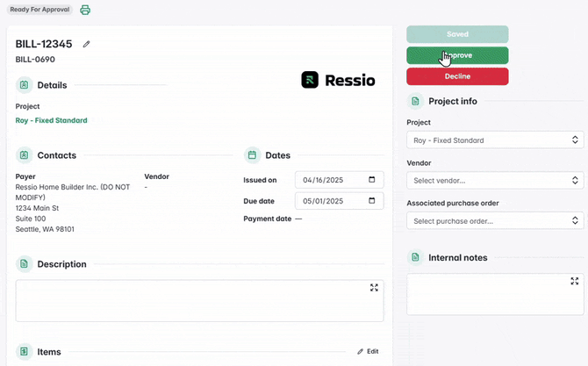Open the Roy - Fixed Standard project link
Screen dimensions: 588x366
pyautogui.click(x=51, y=120)
